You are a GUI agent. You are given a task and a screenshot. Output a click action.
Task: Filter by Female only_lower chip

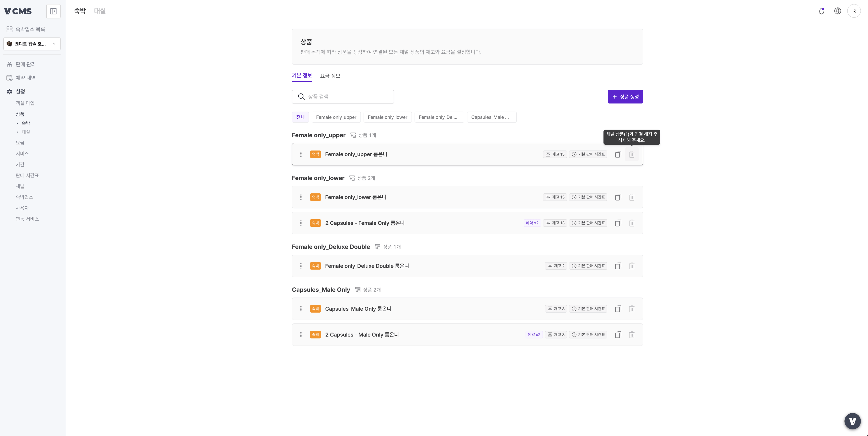point(388,117)
